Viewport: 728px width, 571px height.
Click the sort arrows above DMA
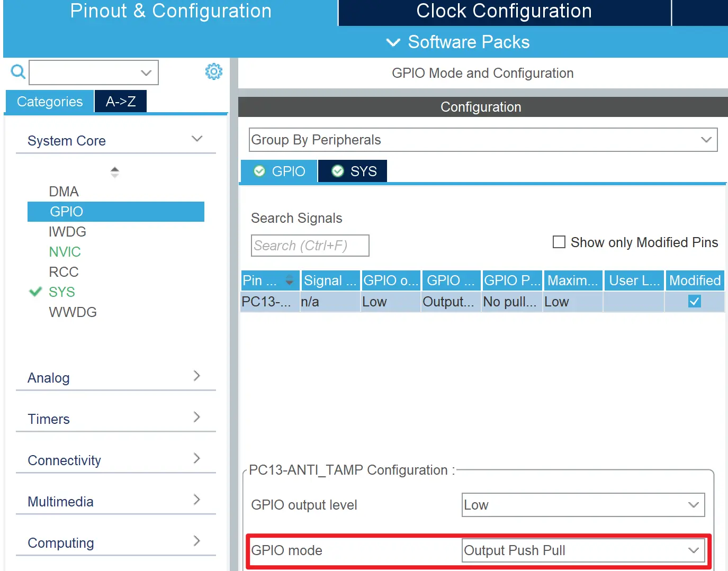[115, 172]
